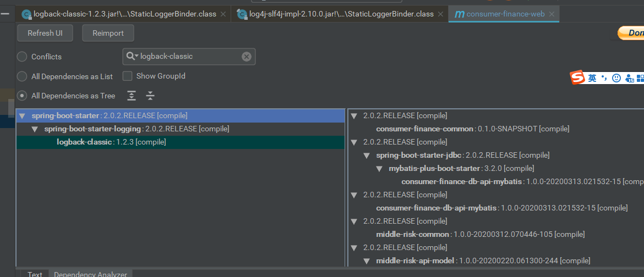Click Maven icon on consumer-finance-web tab

click(459, 14)
